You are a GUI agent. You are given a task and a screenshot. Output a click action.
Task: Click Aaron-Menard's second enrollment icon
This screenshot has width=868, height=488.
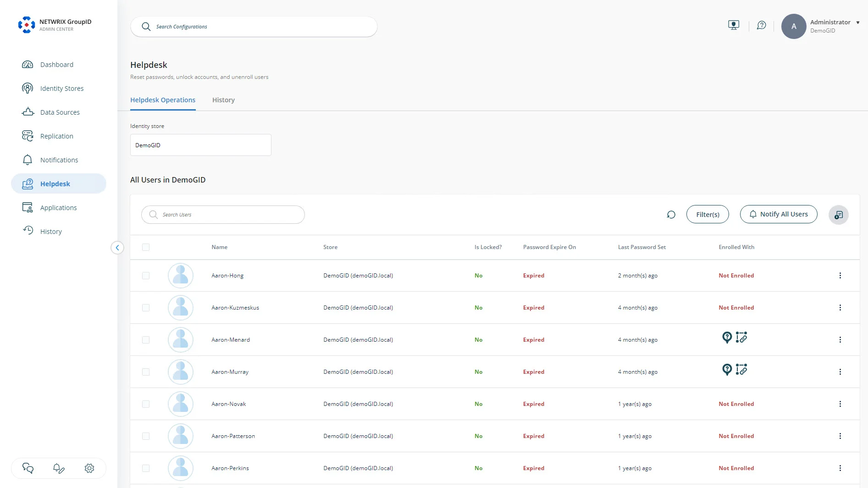click(741, 337)
